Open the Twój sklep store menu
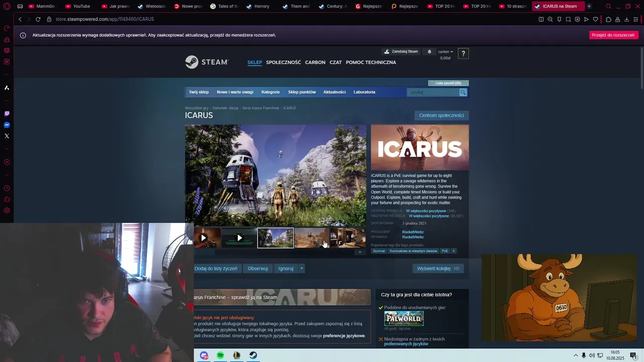The height and width of the screenshot is (362, 644). (199, 92)
